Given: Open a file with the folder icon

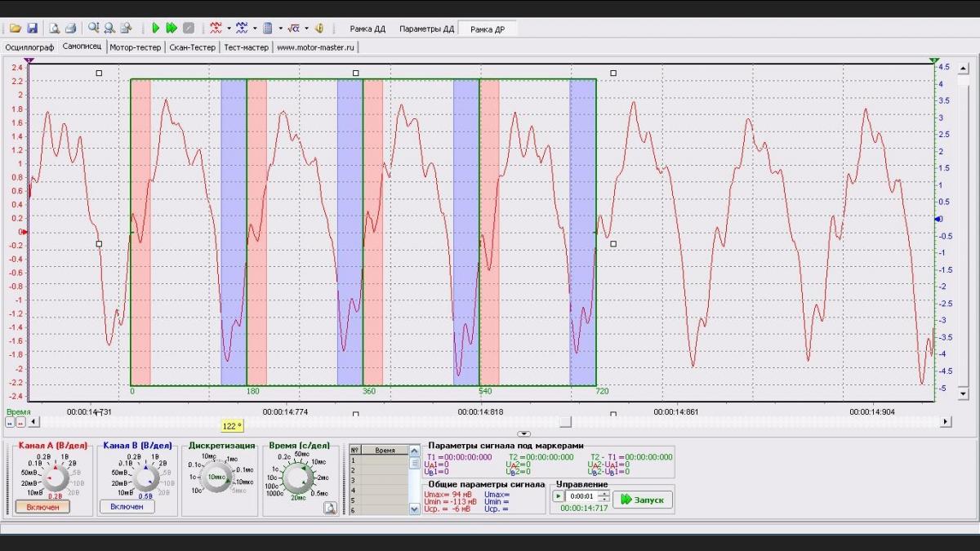Looking at the screenshot, I should [x=16, y=28].
